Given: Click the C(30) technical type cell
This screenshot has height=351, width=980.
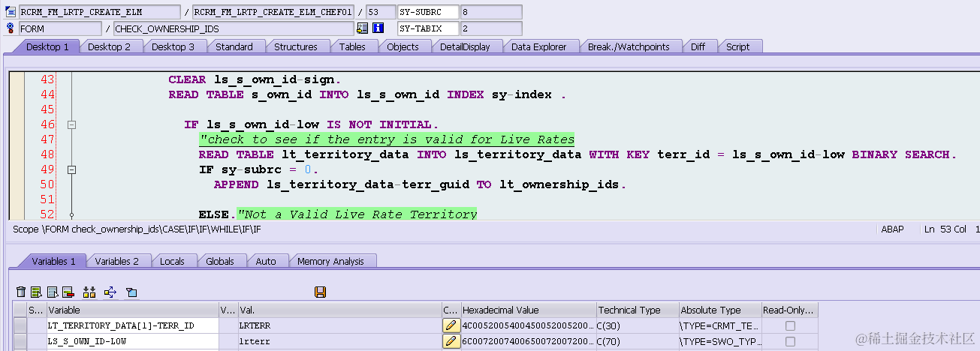Looking at the screenshot, I should pyautogui.click(x=638, y=325).
